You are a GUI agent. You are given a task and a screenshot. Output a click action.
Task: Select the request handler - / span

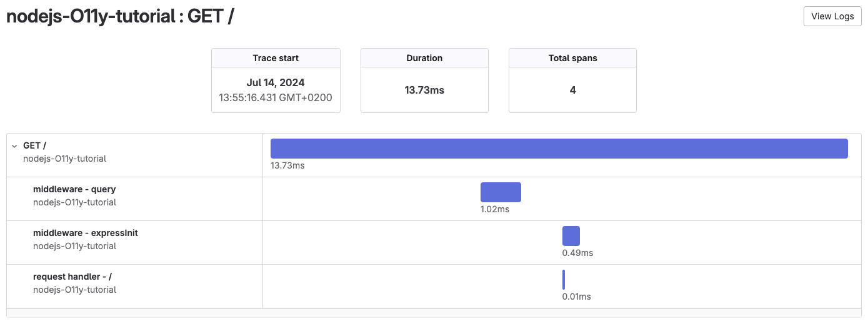pos(72,277)
